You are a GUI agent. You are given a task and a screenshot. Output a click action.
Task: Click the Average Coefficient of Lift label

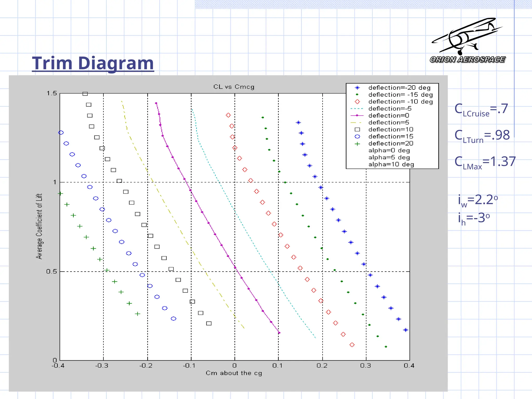[x=39, y=226]
